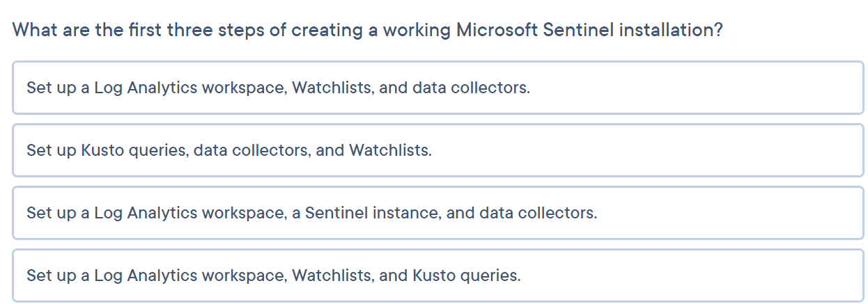This screenshot has height=304, width=868.
Task: Choose the last answer option
Action: coord(438,275)
